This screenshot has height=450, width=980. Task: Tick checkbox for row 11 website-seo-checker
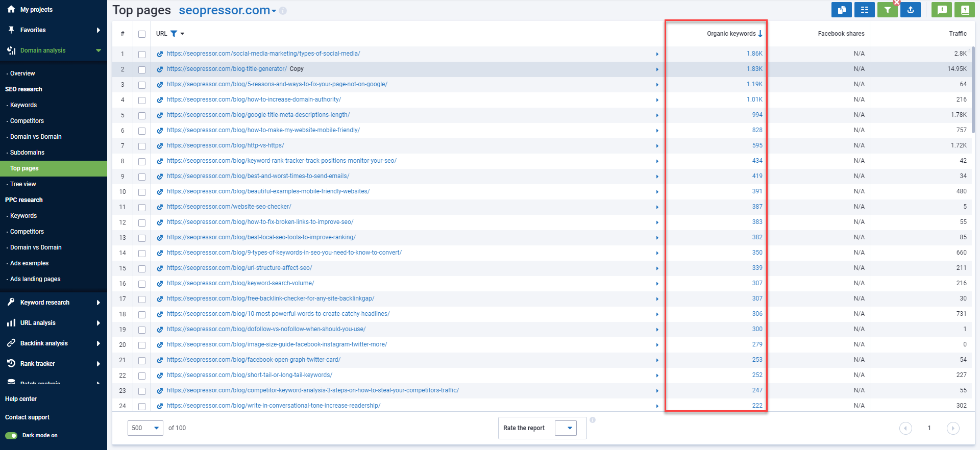pyautogui.click(x=142, y=208)
